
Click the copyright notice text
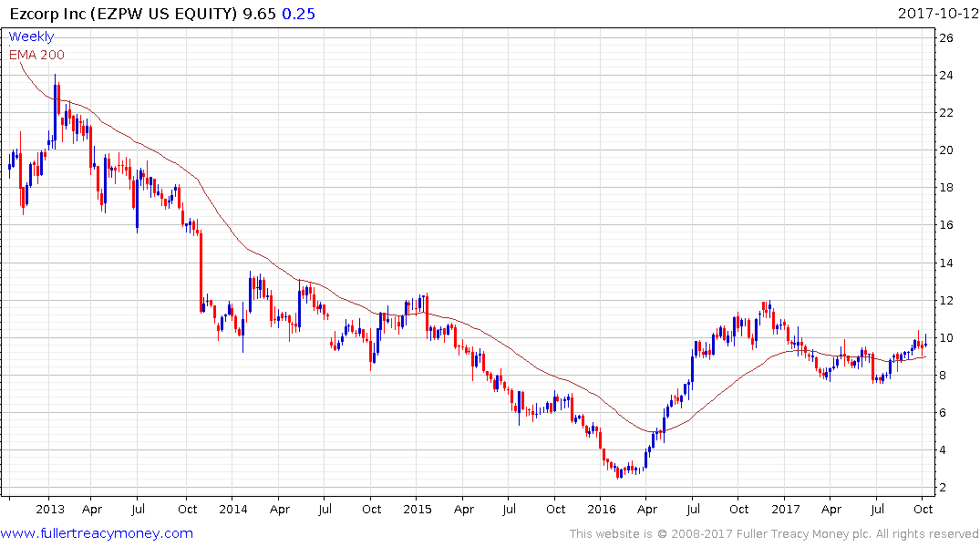click(774, 534)
